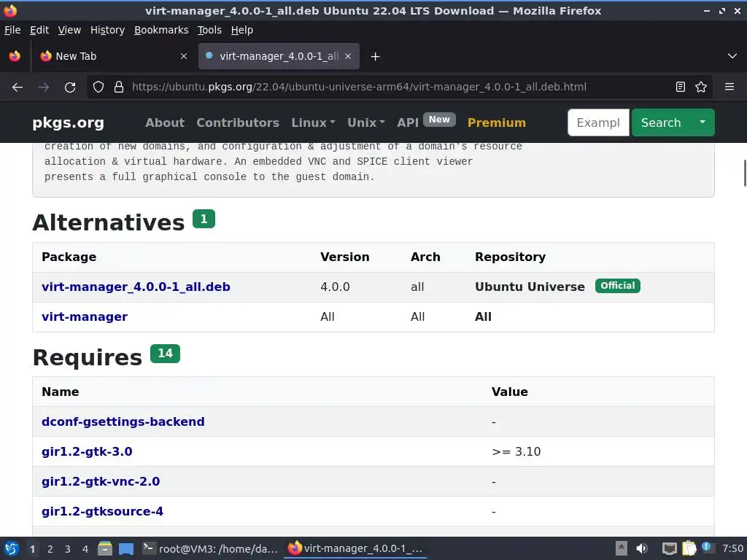
Task: Open the Edit menu
Action: tap(39, 30)
